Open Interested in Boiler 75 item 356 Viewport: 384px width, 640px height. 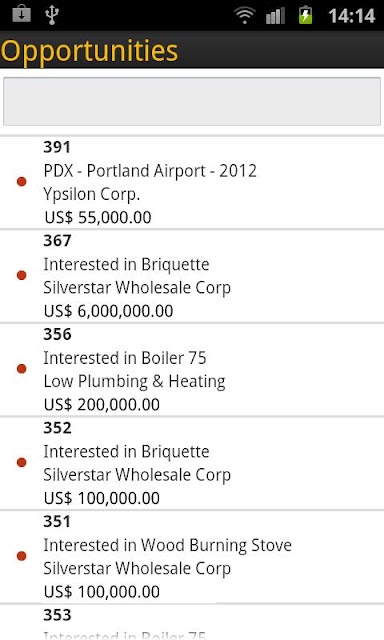[192, 369]
